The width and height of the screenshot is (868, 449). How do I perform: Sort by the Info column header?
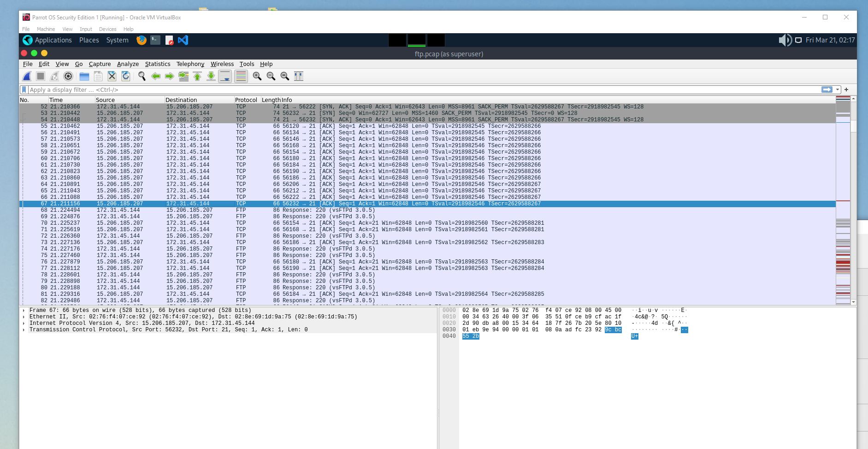tap(558, 100)
